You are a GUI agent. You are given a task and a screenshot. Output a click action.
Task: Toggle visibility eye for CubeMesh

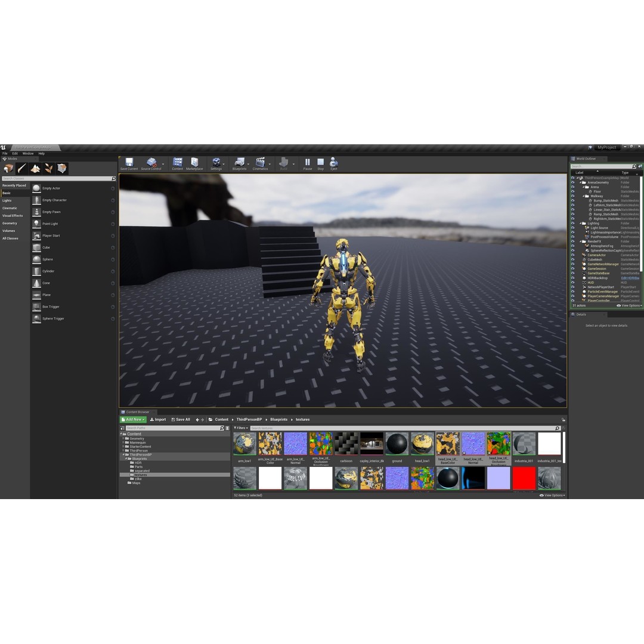pyautogui.click(x=573, y=259)
